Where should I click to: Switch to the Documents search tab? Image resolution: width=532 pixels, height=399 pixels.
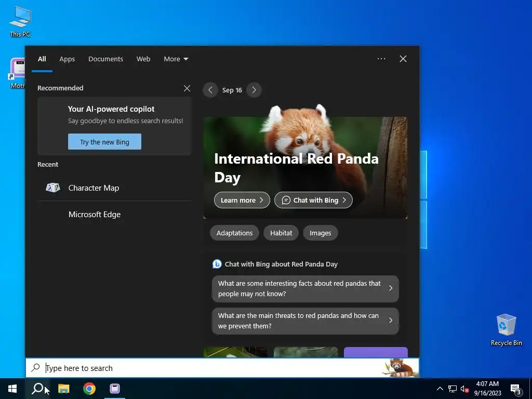pos(105,59)
